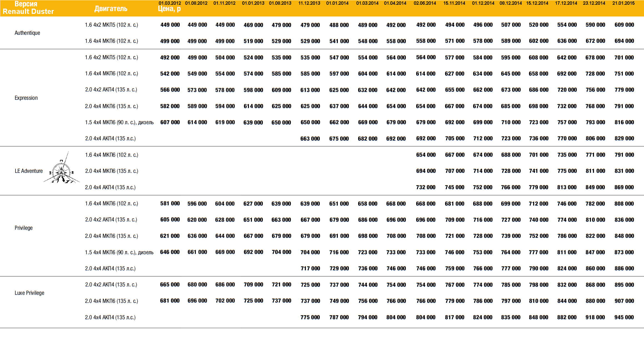Click the price cell '918 000'
Image resolution: width=644 pixels, height=337 pixels.
(x=595, y=317)
